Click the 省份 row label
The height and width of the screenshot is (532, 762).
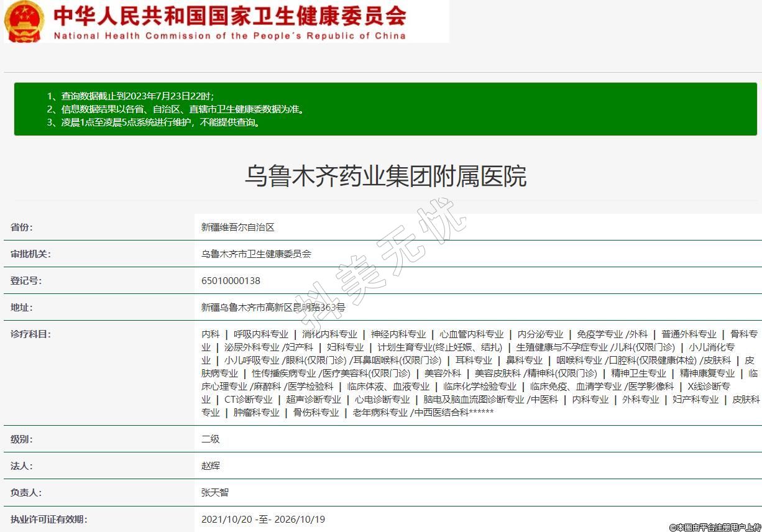coord(22,227)
